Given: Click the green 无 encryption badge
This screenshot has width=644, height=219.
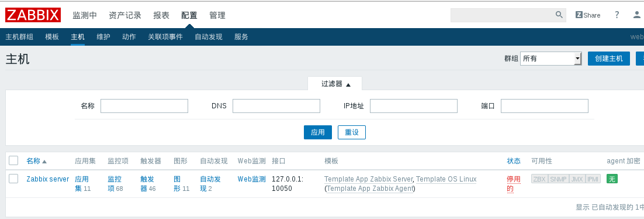Looking at the screenshot, I should pos(612,179).
